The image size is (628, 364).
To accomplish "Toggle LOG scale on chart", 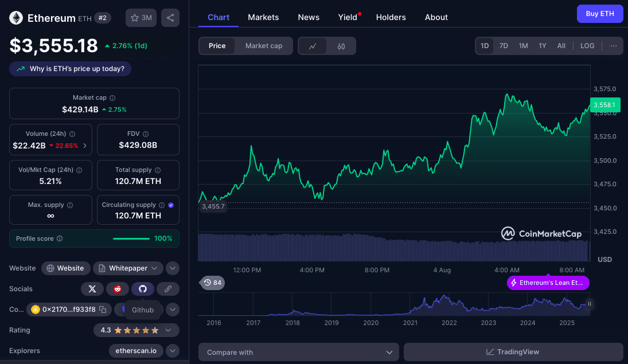I will click(x=587, y=46).
